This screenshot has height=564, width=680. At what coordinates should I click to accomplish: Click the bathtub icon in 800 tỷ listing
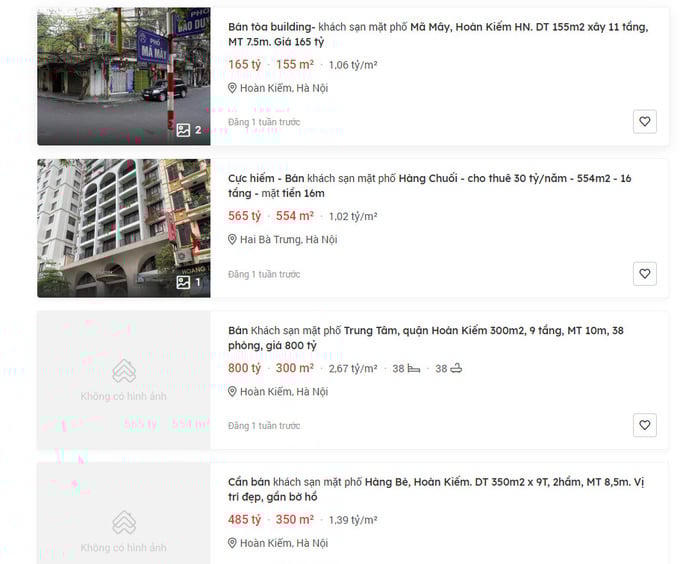click(x=456, y=369)
